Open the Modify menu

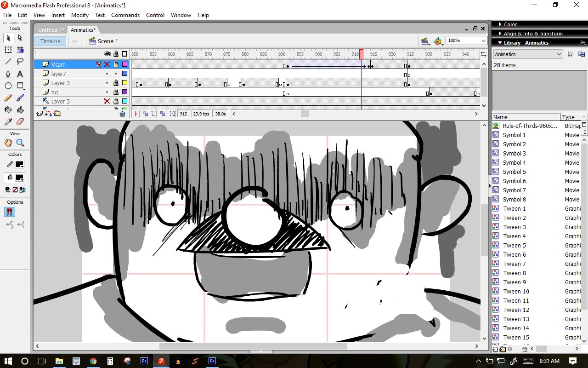[80, 15]
